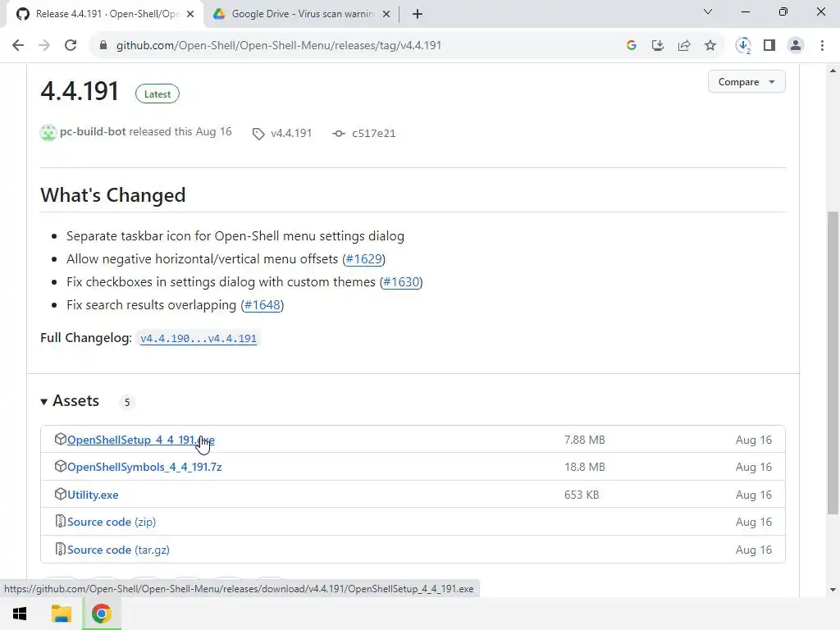Click the What's Changed heading
Image resolution: width=840 pixels, height=630 pixels.
[x=113, y=195]
